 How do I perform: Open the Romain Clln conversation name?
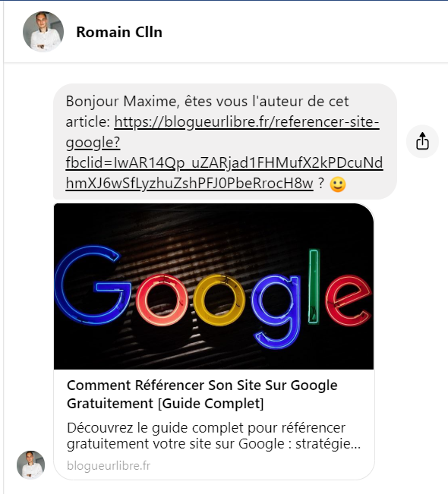tap(119, 32)
